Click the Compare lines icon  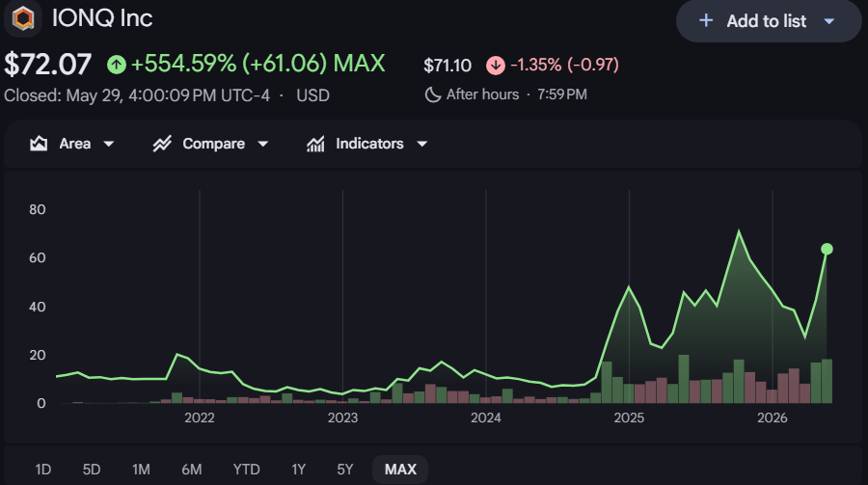point(162,144)
